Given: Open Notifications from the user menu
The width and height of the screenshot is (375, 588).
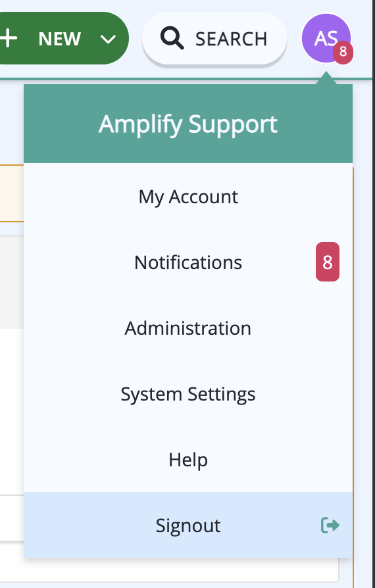Looking at the screenshot, I should [188, 262].
